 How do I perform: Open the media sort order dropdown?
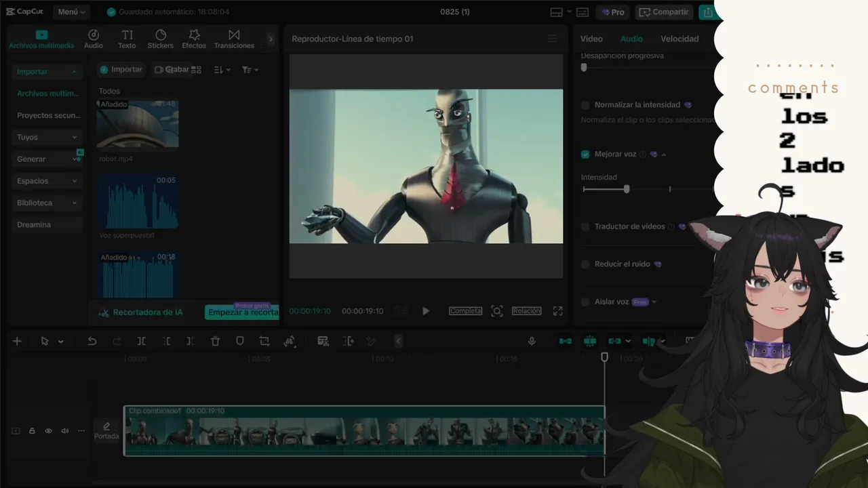click(222, 70)
